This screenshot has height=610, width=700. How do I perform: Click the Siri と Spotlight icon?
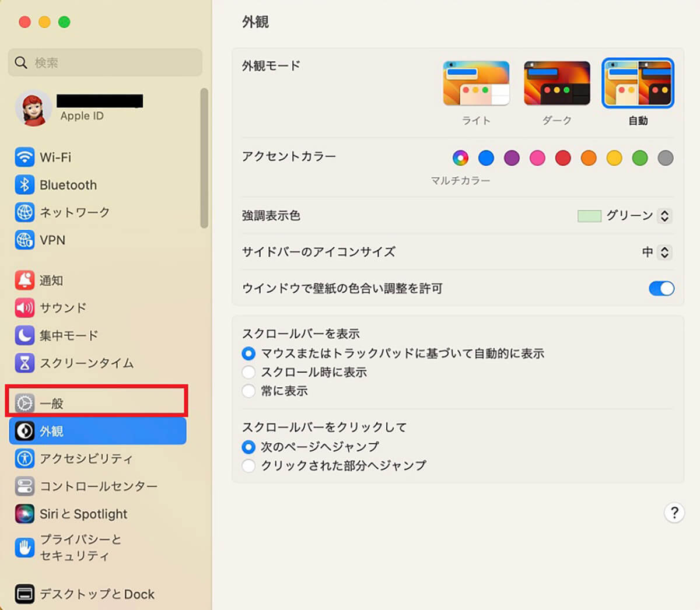[x=24, y=514]
